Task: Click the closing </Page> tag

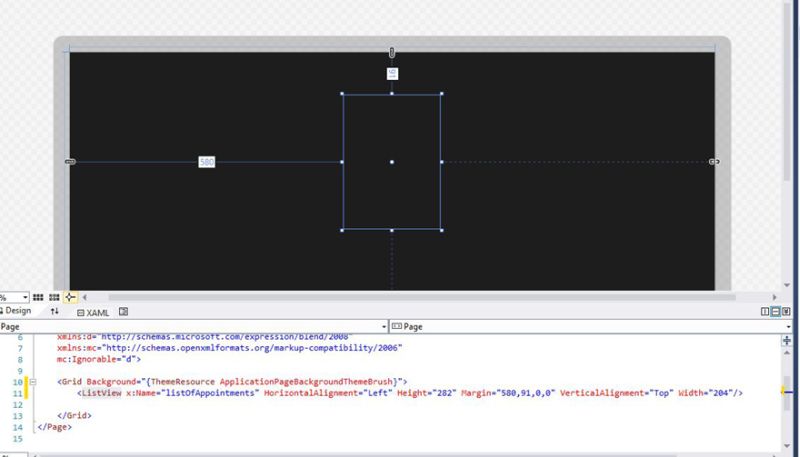Action: pyautogui.click(x=54, y=427)
